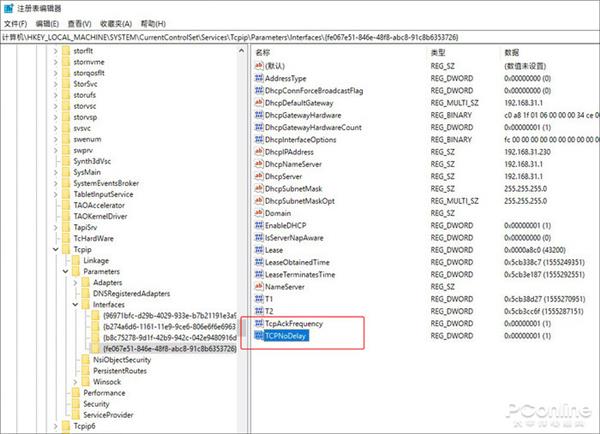The image size is (600, 434).
Task: Click the TcpAckFrequency DWORD icon
Action: 259,323
